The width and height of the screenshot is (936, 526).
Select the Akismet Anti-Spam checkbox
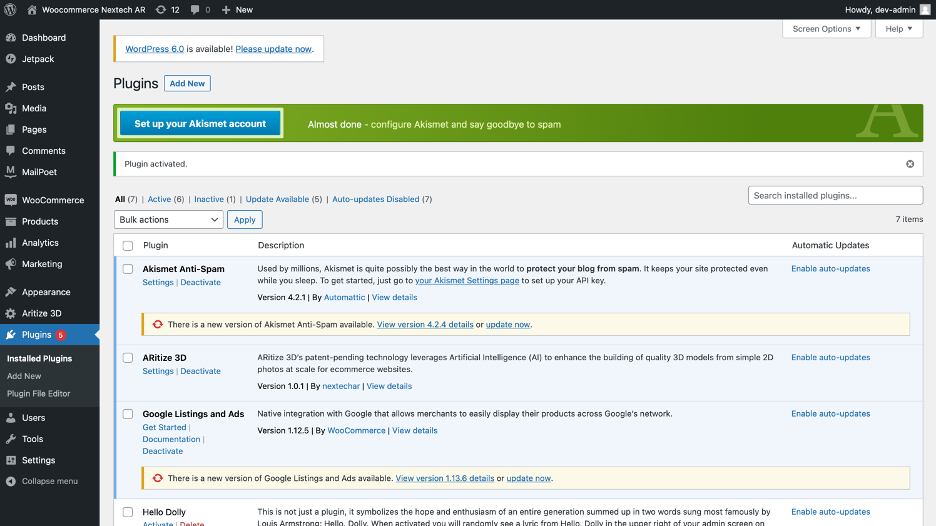128,269
